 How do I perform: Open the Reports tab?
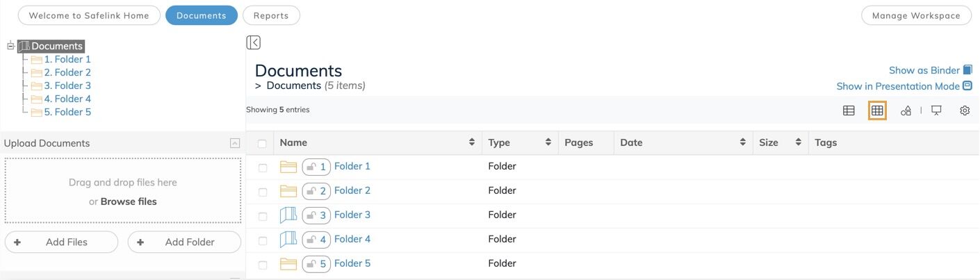(271, 15)
